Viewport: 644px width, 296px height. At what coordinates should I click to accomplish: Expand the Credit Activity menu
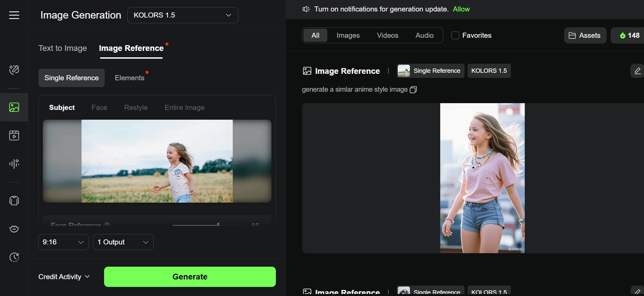pos(64,277)
